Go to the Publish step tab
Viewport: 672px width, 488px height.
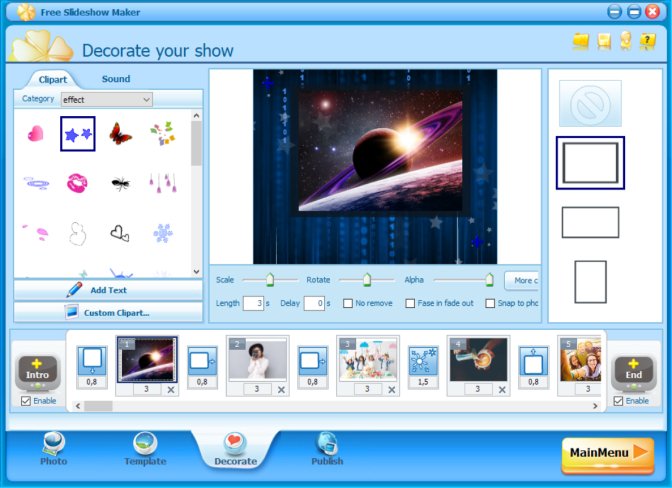pos(326,449)
